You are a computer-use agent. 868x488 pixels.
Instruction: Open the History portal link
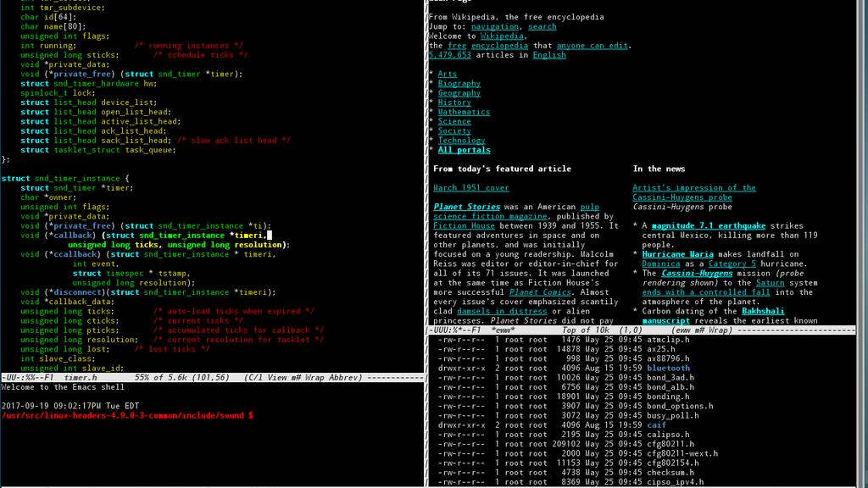click(454, 103)
